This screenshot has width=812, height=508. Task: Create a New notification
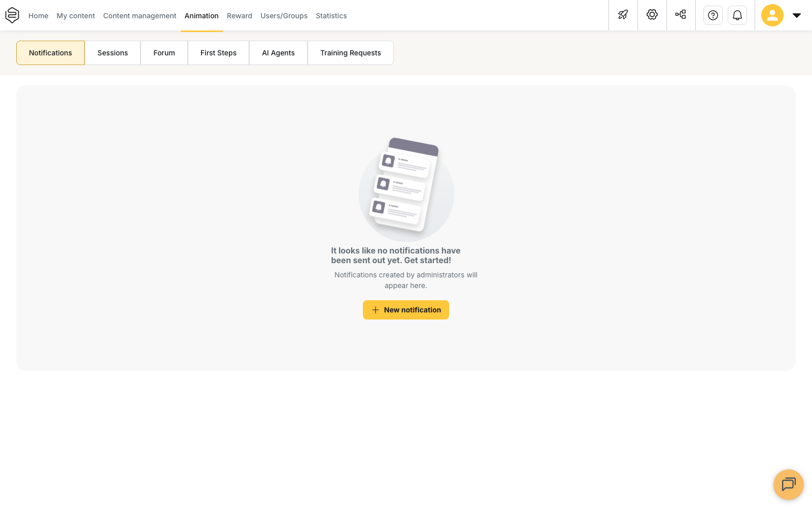406,310
